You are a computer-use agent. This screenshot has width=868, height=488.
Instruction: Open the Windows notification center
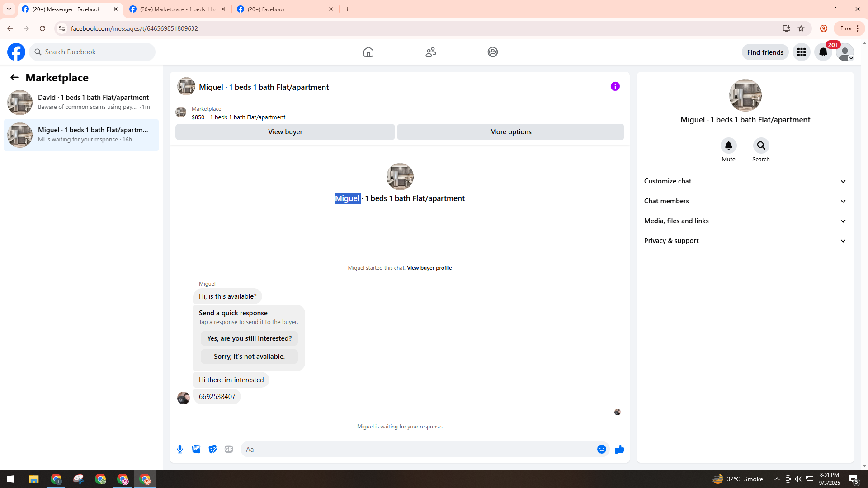[854, 479]
